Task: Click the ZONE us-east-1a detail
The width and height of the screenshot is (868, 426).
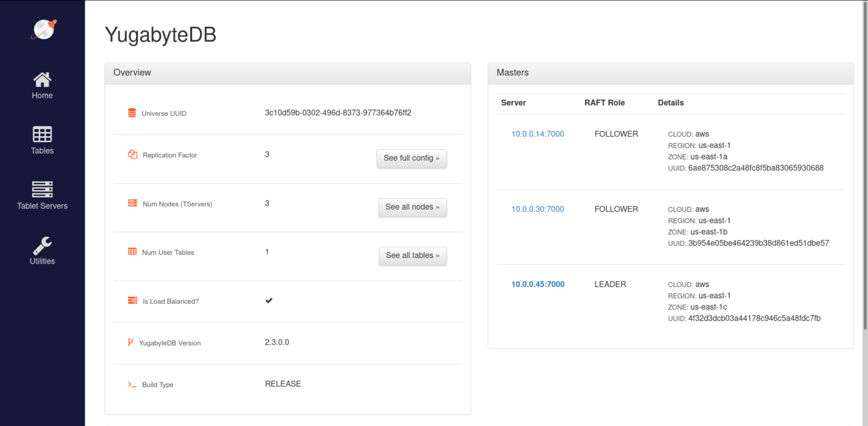Action: [697, 157]
